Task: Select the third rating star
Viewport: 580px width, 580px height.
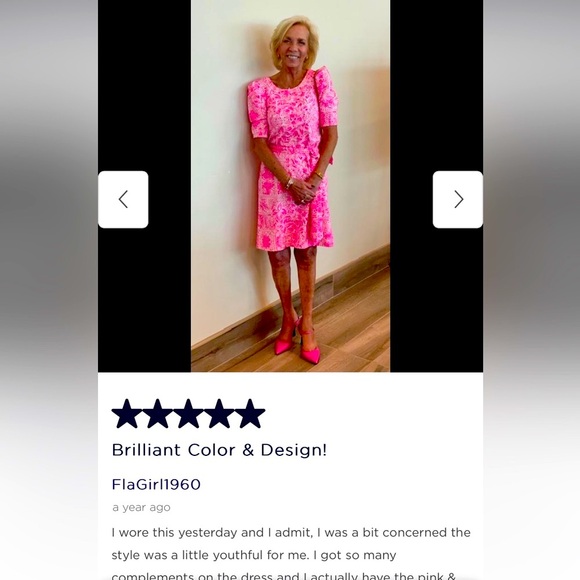Action: point(188,414)
